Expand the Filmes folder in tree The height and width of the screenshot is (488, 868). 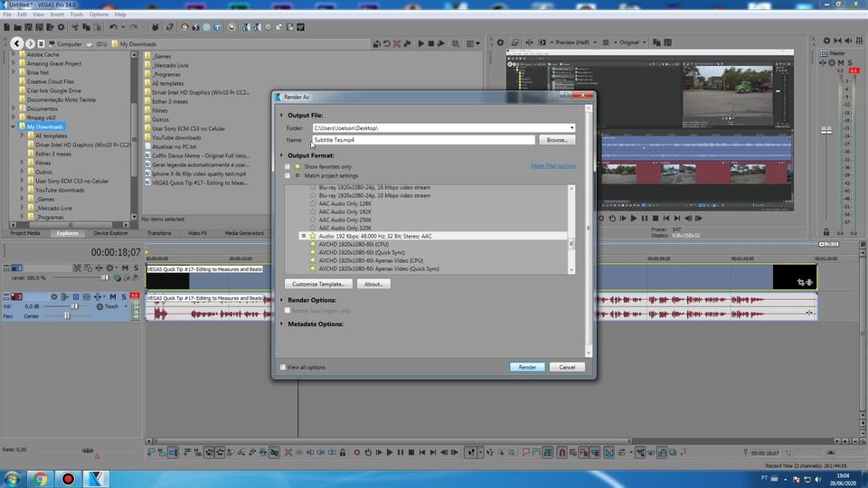coord(22,163)
